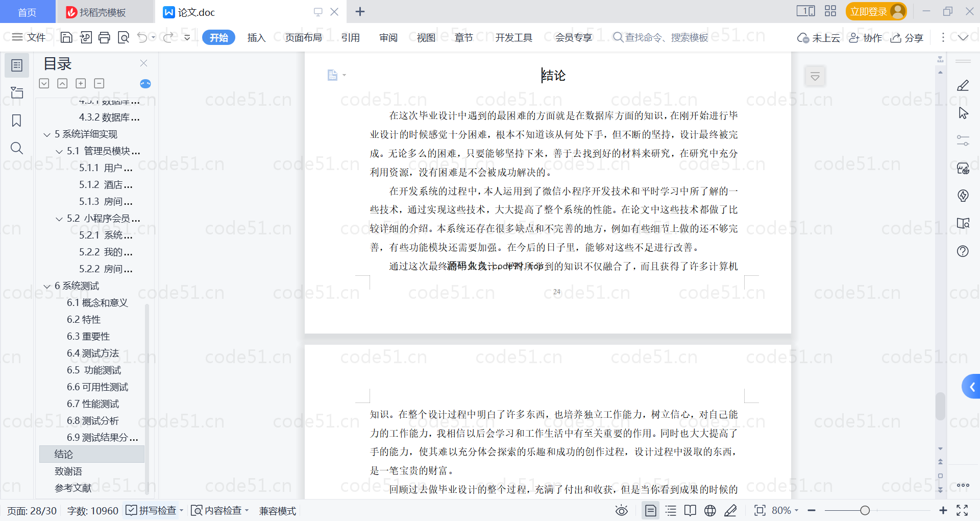Click the Print icon
This screenshot has width=980, height=521.
click(x=104, y=37)
